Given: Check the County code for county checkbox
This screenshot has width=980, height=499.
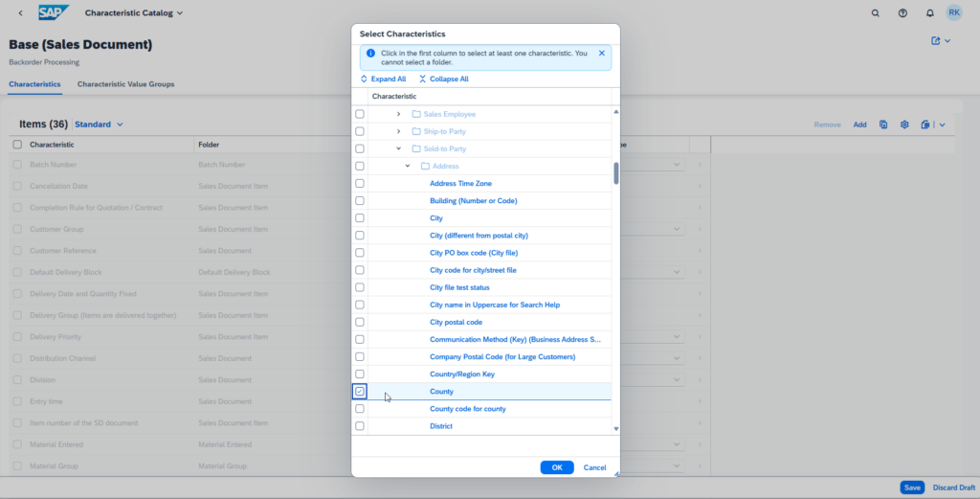Looking at the screenshot, I should tap(360, 409).
